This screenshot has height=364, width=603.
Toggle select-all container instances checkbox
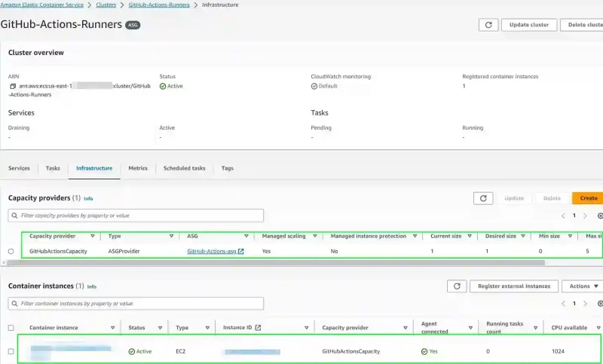[x=11, y=328]
